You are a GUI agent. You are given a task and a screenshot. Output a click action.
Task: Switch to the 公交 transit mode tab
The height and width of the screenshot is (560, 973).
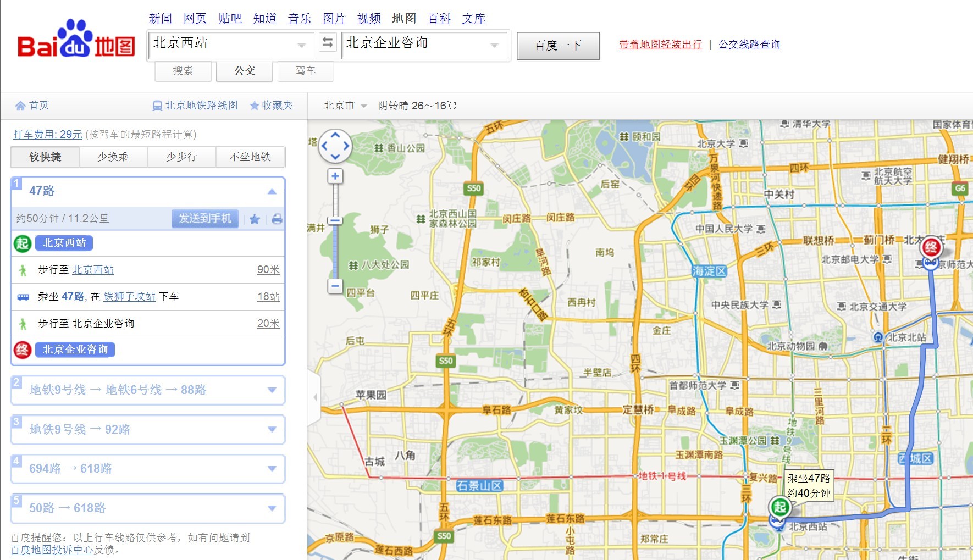[245, 71]
